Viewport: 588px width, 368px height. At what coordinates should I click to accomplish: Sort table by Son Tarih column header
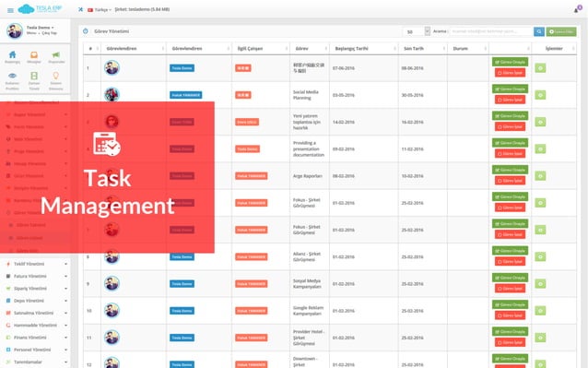click(414, 48)
